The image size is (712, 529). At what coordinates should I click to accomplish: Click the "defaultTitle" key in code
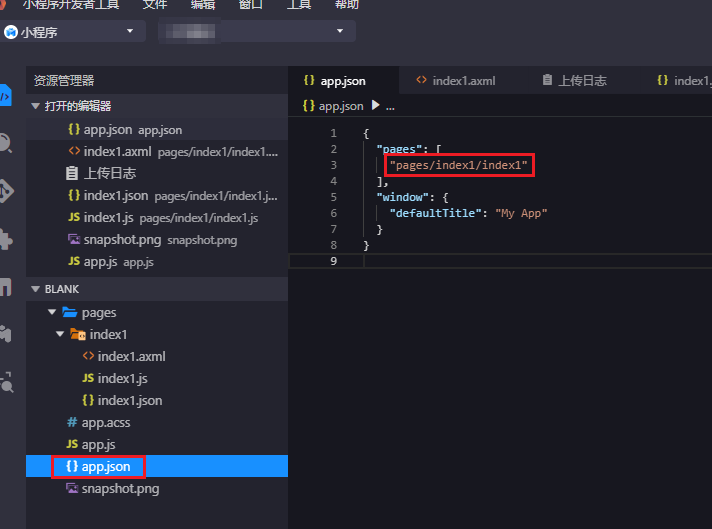(435, 213)
